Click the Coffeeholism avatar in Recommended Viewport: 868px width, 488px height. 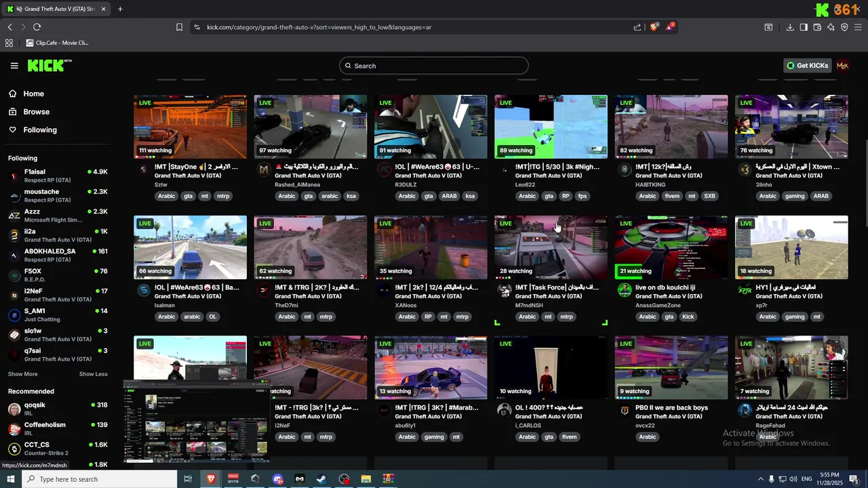click(x=14, y=429)
